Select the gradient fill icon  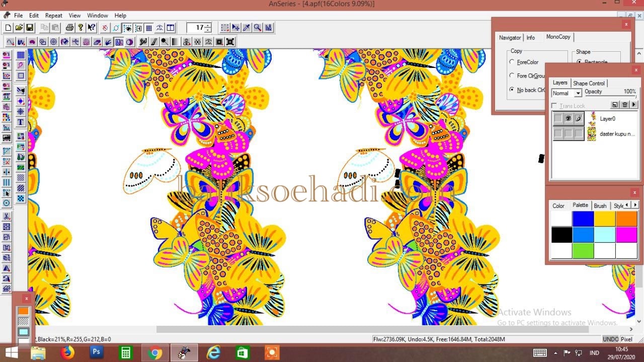(176, 42)
